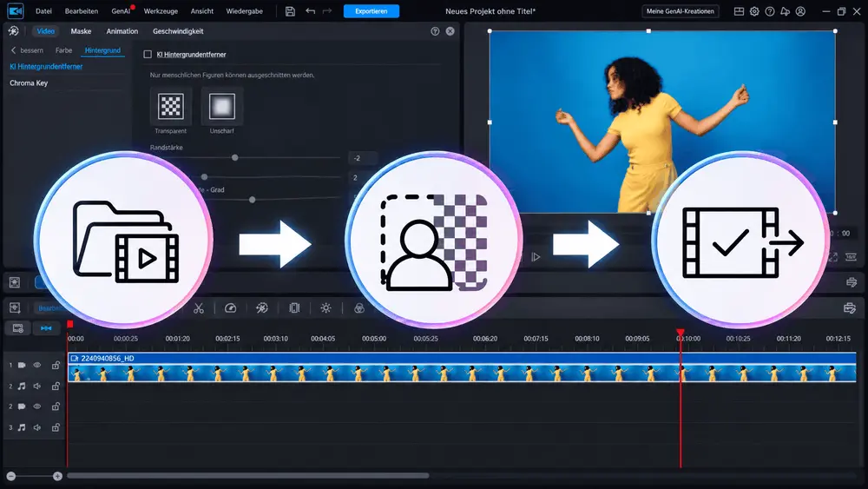Image resolution: width=868 pixels, height=489 pixels.
Task: Click the audio track 3 music note icon
Action: [x=22, y=427]
